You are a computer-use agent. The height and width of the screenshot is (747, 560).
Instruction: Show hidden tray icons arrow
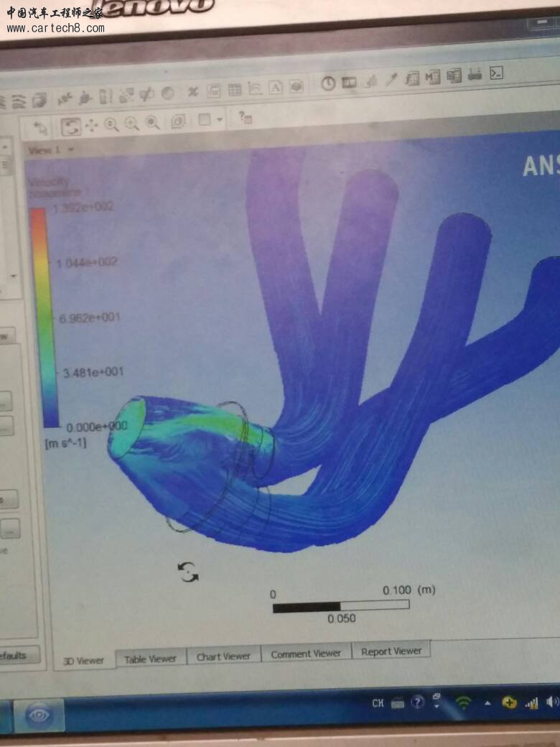tap(487, 702)
